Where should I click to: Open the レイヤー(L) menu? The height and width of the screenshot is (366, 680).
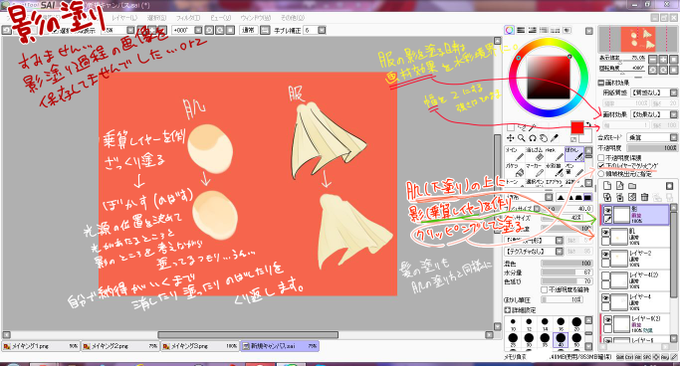click(x=124, y=18)
